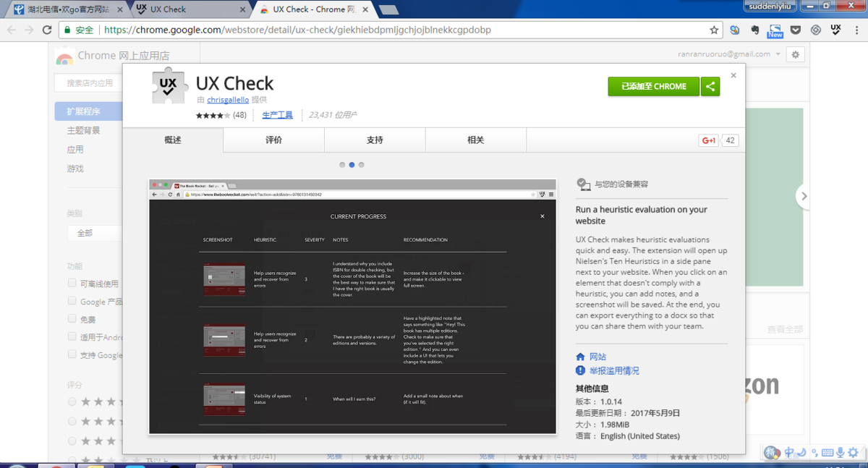Toggle the 可离线使用 checkbox
Screen dimensions: 868x468
pyautogui.click(x=72, y=283)
